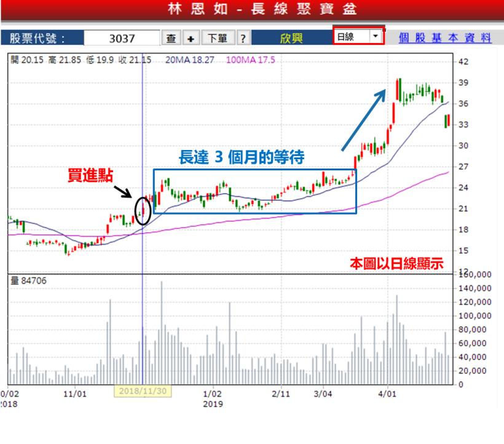Click the 100MA 17.5 indicator label

(250, 60)
